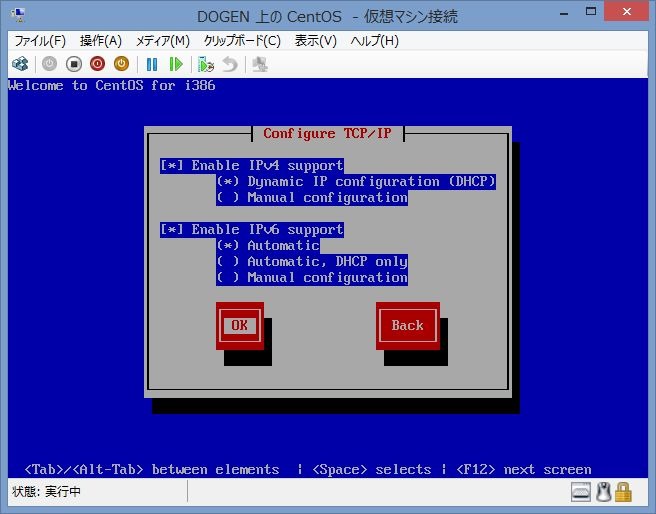This screenshot has width=656, height=514.
Task: Create a snapshot using the toolbar icon
Action: pyautogui.click(x=206, y=64)
